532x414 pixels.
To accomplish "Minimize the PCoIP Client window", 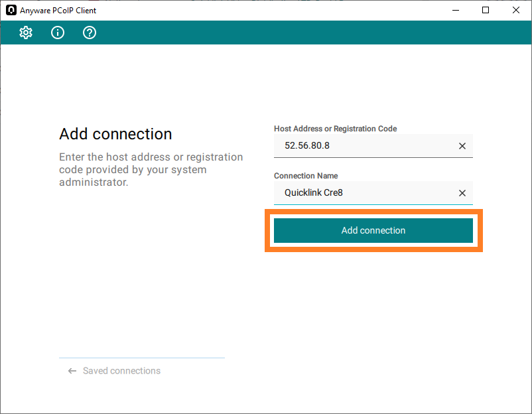I will pyautogui.click(x=455, y=10).
